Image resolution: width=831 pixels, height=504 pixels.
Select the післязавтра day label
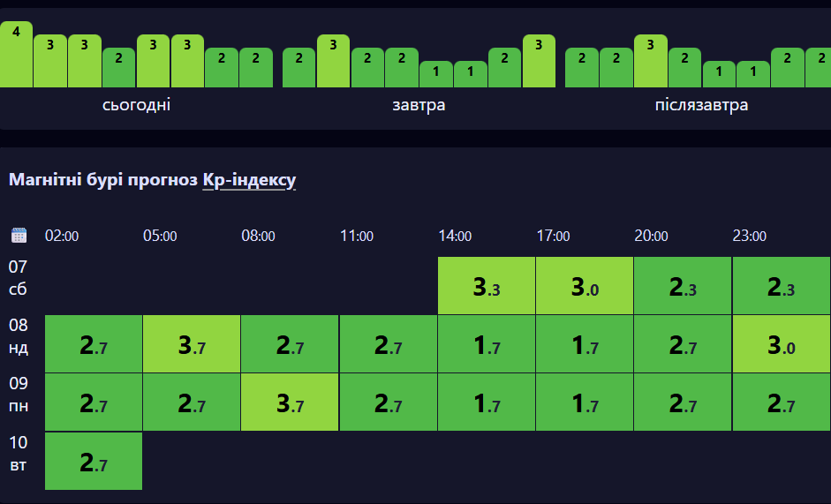pyautogui.click(x=701, y=105)
